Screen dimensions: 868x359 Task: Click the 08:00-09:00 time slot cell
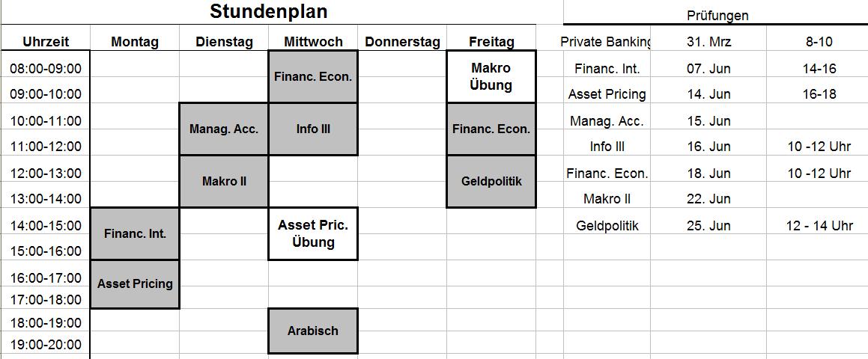pyautogui.click(x=46, y=69)
